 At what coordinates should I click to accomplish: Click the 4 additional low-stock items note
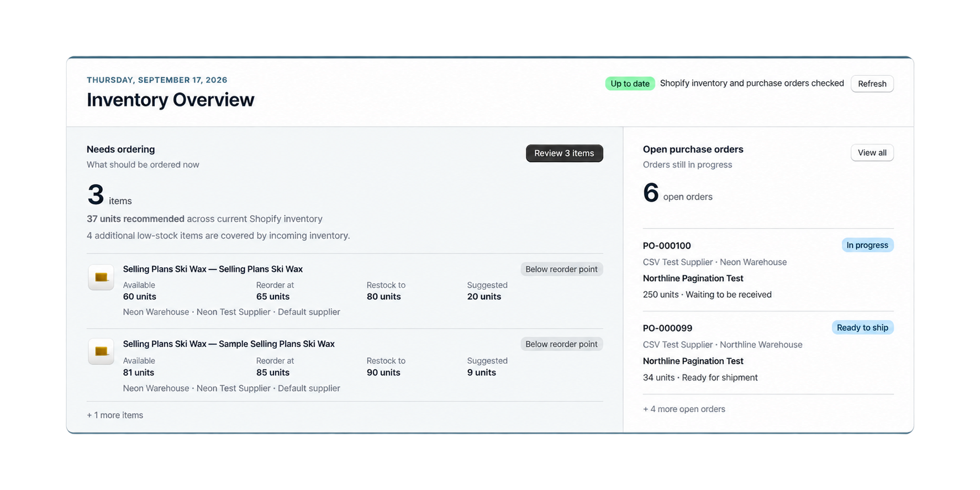click(x=218, y=235)
